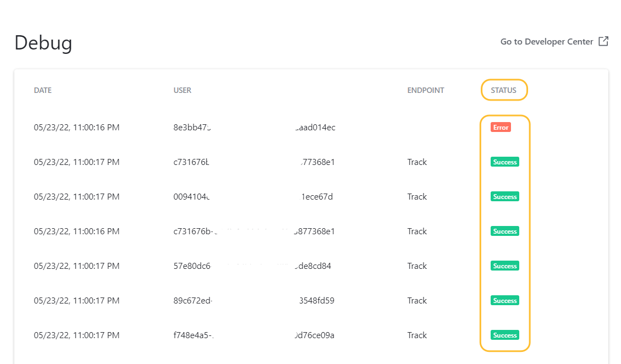
Task: Click the highlighted STATUS column header
Action: [x=504, y=90]
